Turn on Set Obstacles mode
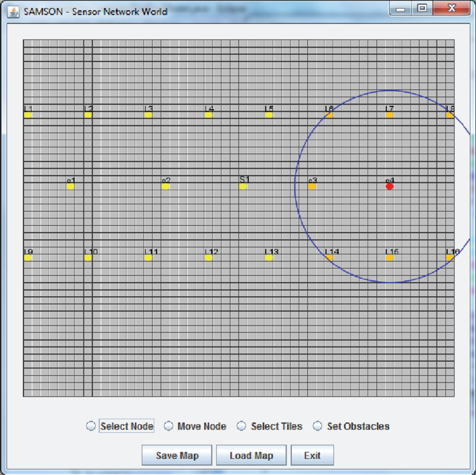This screenshot has width=476, height=475. [317, 426]
